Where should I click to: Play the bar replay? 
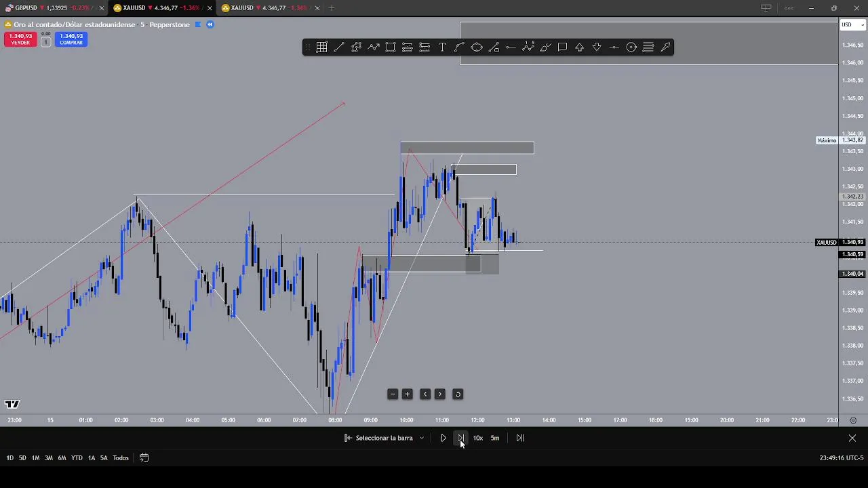[443, 438]
